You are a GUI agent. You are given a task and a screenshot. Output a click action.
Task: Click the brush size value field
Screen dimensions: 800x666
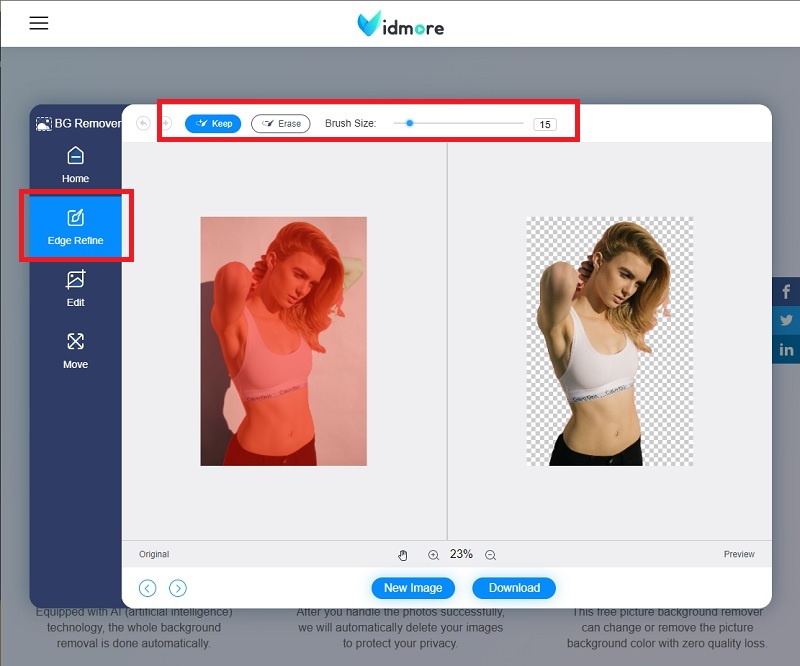(544, 123)
